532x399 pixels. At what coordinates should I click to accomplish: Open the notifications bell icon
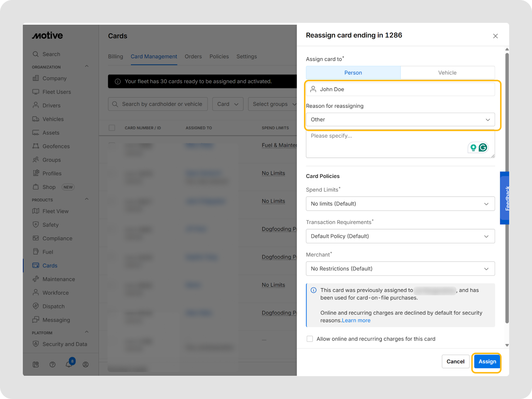point(69,364)
